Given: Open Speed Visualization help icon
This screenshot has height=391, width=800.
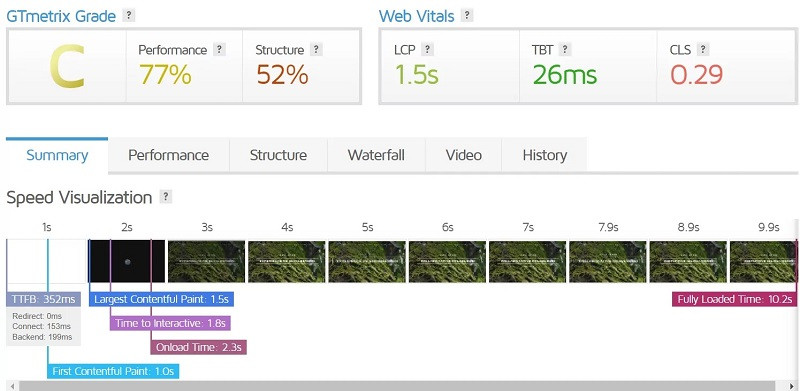Looking at the screenshot, I should 165,197.
